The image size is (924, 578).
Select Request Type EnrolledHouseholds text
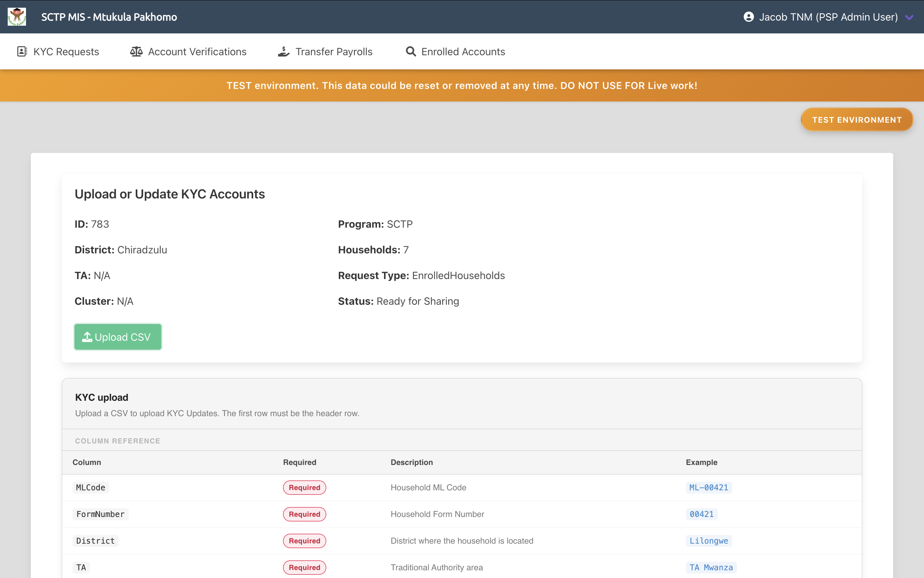click(458, 276)
